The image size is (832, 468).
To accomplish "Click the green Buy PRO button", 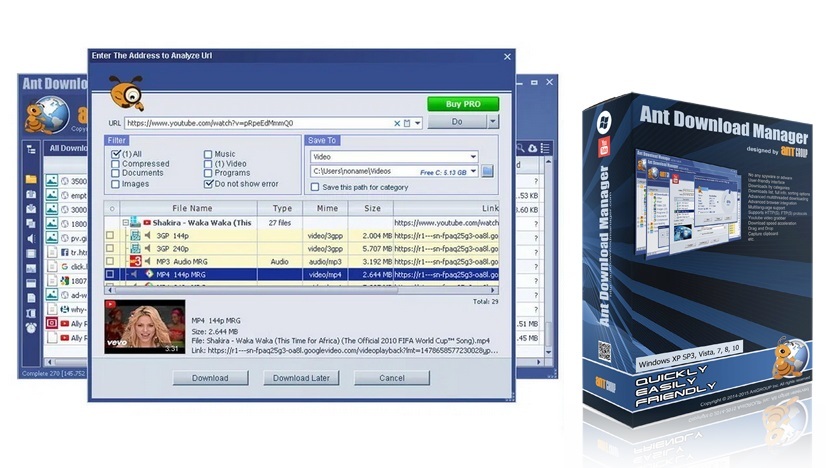I will [463, 104].
